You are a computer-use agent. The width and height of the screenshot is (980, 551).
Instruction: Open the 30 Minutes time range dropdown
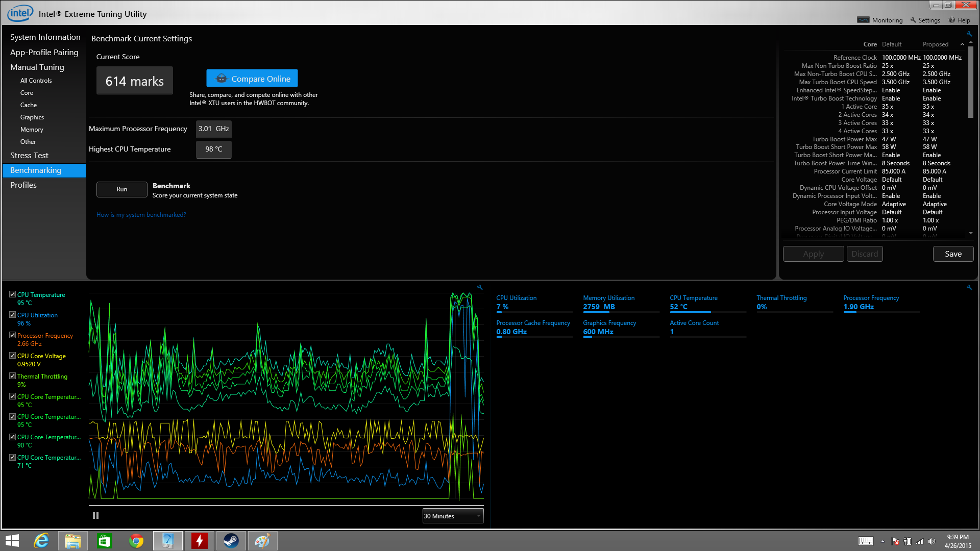(453, 516)
